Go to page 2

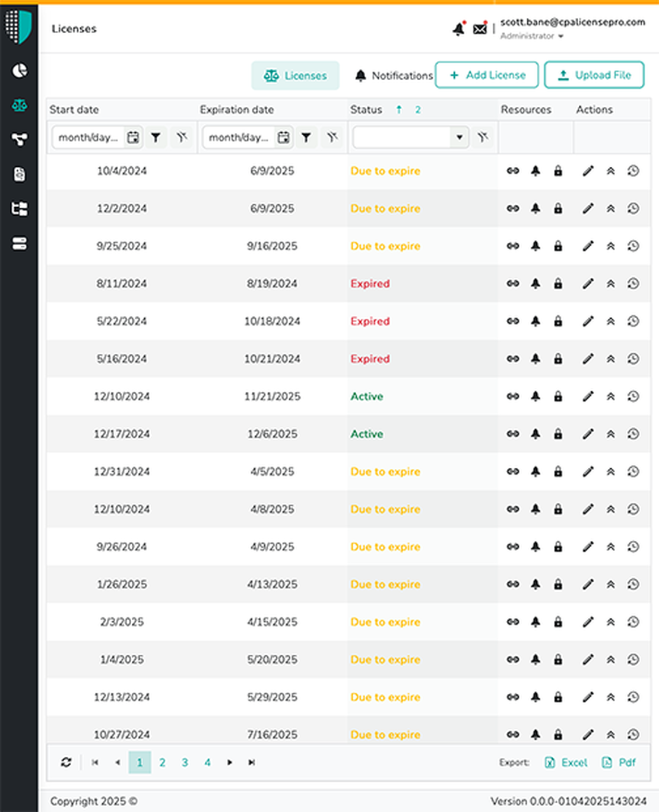(x=162, y=763)
